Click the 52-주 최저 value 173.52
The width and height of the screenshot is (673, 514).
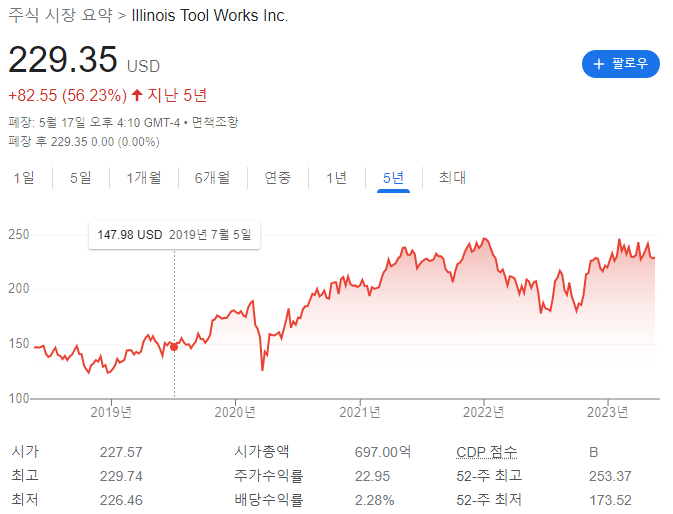(610, 500)
